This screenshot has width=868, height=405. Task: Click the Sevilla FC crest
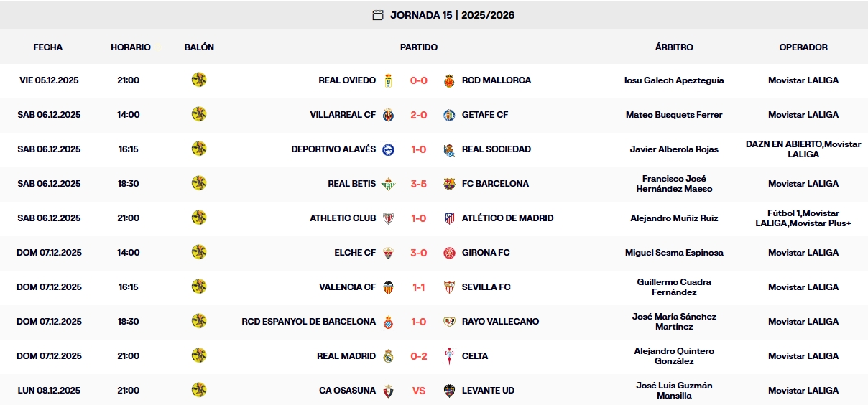(450, 287)
